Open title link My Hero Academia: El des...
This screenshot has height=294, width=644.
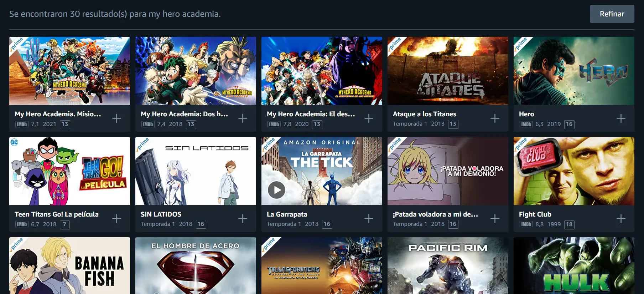(311, 114)
